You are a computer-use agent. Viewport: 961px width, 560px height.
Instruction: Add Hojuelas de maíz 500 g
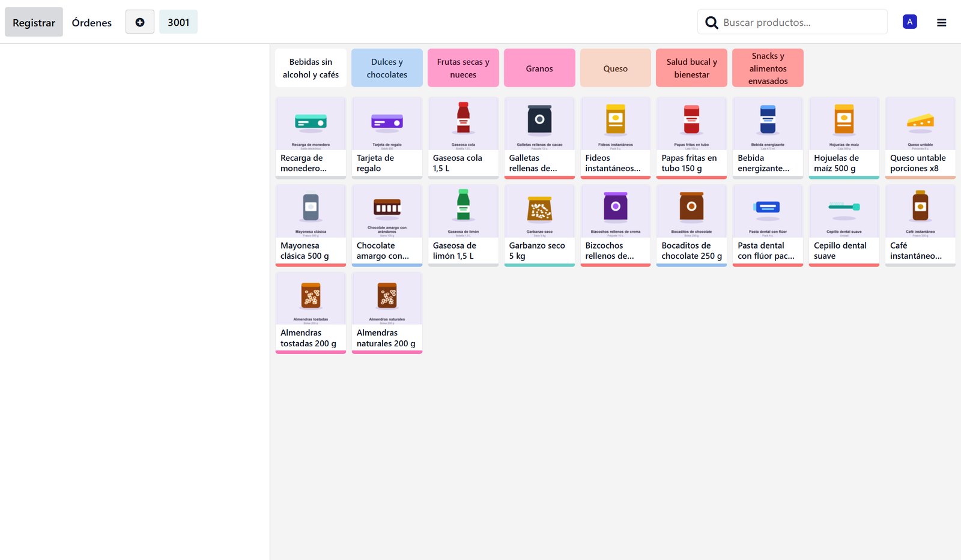pos(844,137)
